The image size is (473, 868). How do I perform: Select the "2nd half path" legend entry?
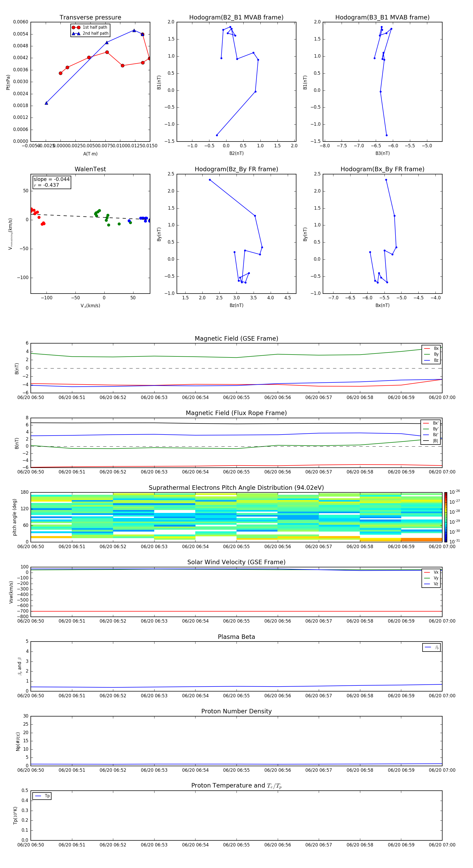90,33
